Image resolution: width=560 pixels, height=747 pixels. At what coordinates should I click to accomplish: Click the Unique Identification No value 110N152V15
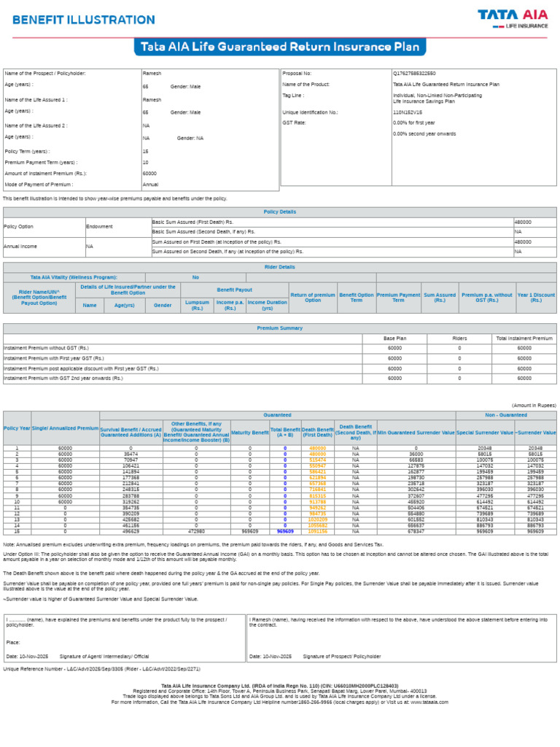click(x=408, y=112)
